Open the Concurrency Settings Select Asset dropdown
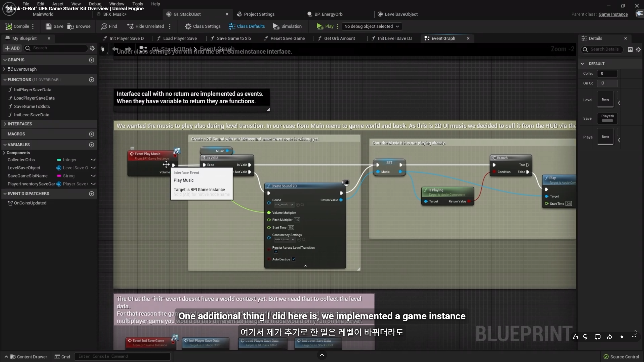Viewport: 644px width, 362px height. point(285,240)
